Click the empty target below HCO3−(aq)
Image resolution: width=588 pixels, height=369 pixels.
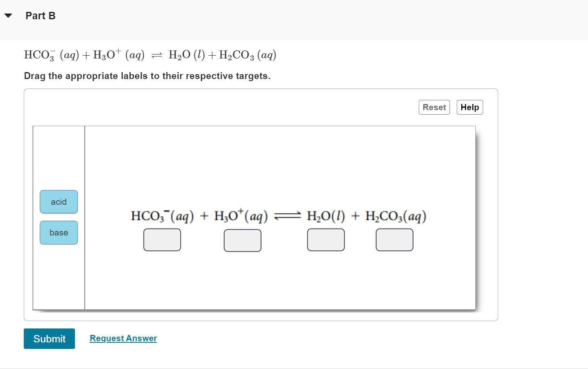tap(162, 240)
